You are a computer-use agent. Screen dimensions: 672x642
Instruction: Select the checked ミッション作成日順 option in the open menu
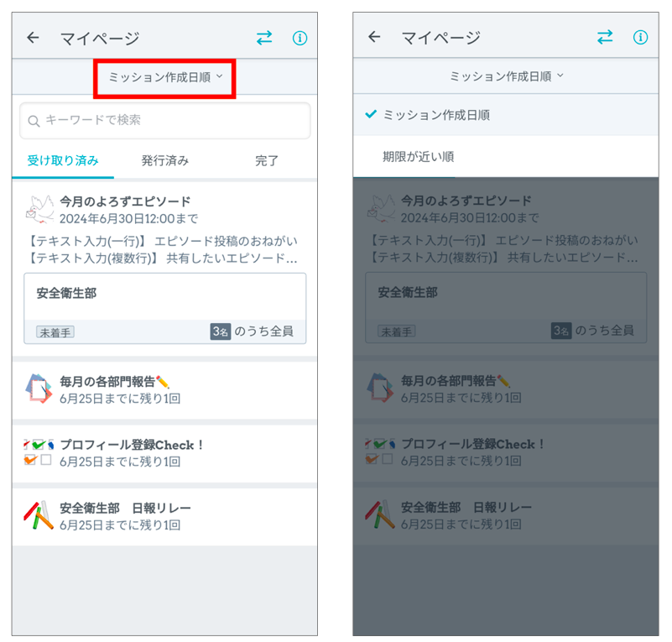435,115
